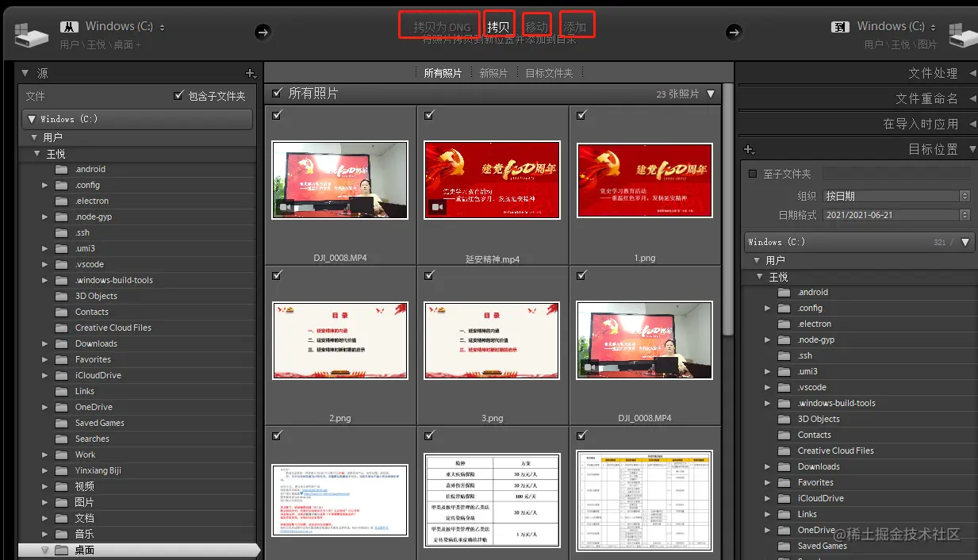This screenshot has width=978, height=560.
Task: Click the .android folder icon in the source panel
Action: (x=62, y=169)
